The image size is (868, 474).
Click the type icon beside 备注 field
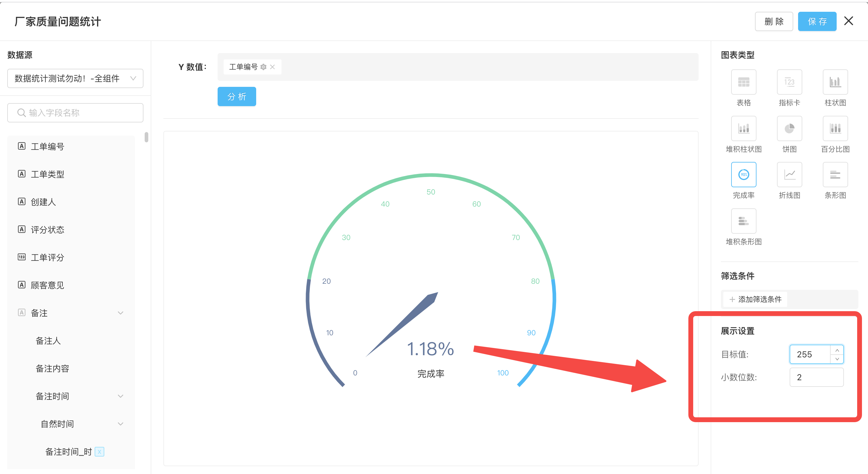point(22,312)
